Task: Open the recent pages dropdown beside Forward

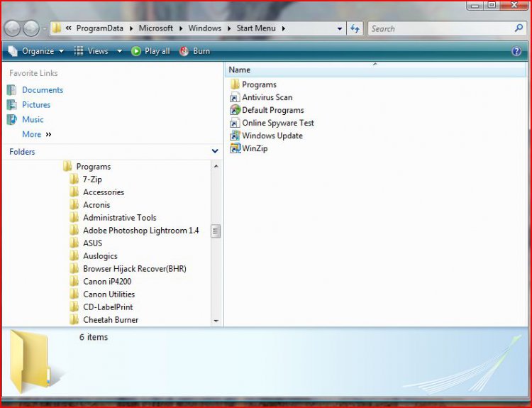Action: coord(45,29)
